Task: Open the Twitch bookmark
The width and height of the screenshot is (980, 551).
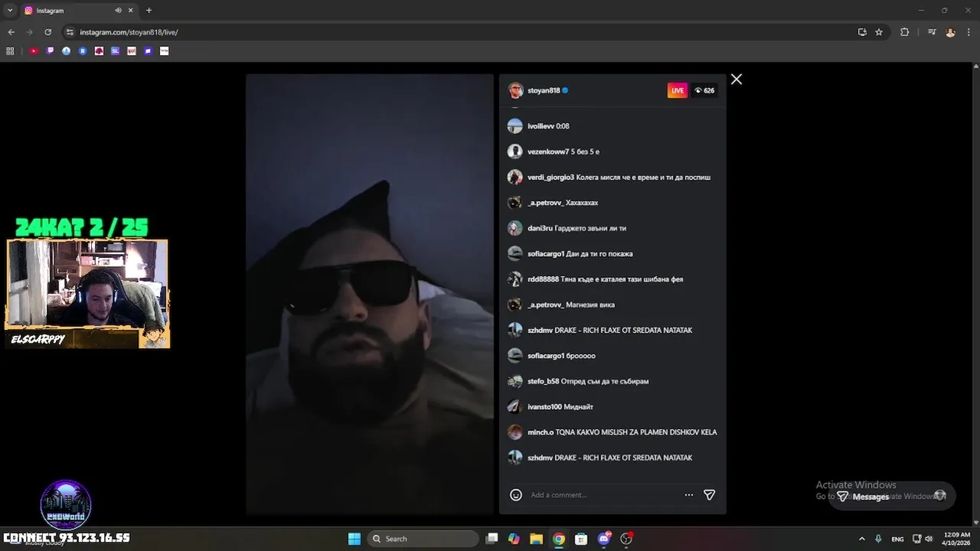Action: coord(51,51)
